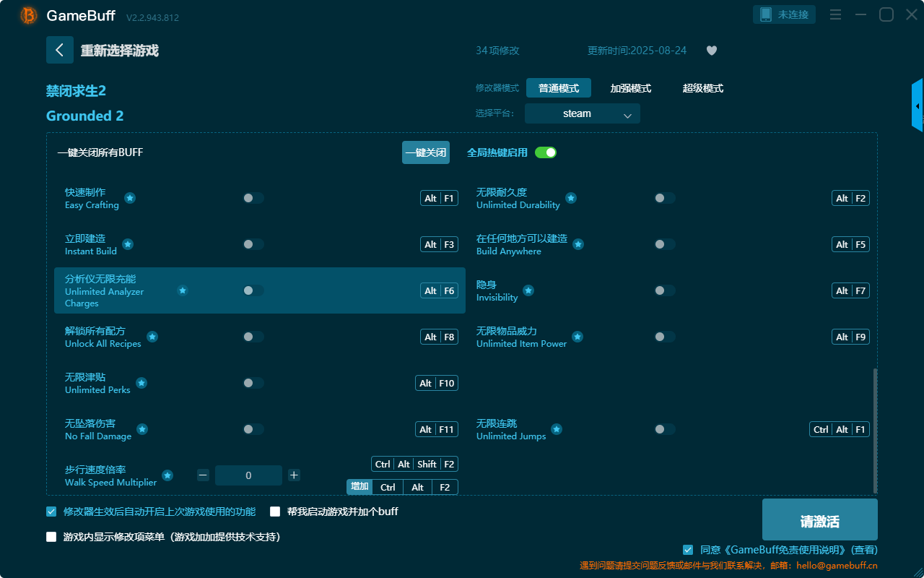Viewport: 924px width, 578px height.
Task: Click the star icon next to Build Anywhere
Action: (x=578, y=244)
